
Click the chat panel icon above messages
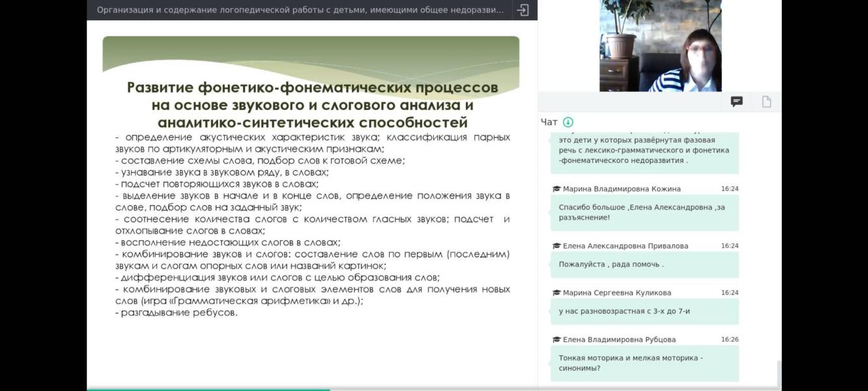coord(736,102)
